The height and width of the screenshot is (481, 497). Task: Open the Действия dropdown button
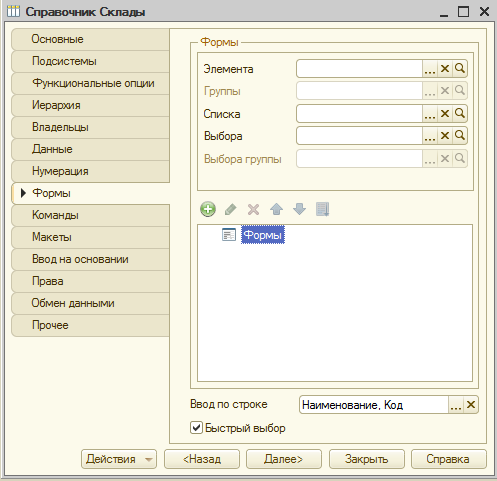[119, 459]
